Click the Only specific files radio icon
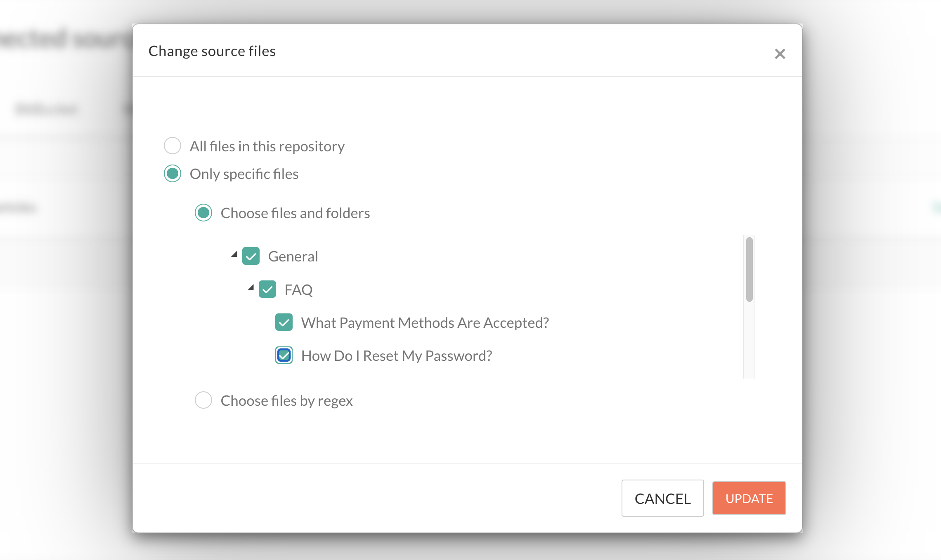941x560 pixels. tap(173, 174)
